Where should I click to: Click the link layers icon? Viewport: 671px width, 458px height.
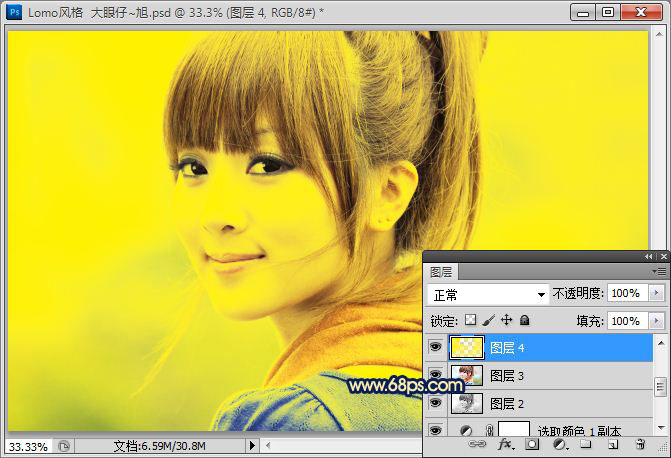pos(477,444)
